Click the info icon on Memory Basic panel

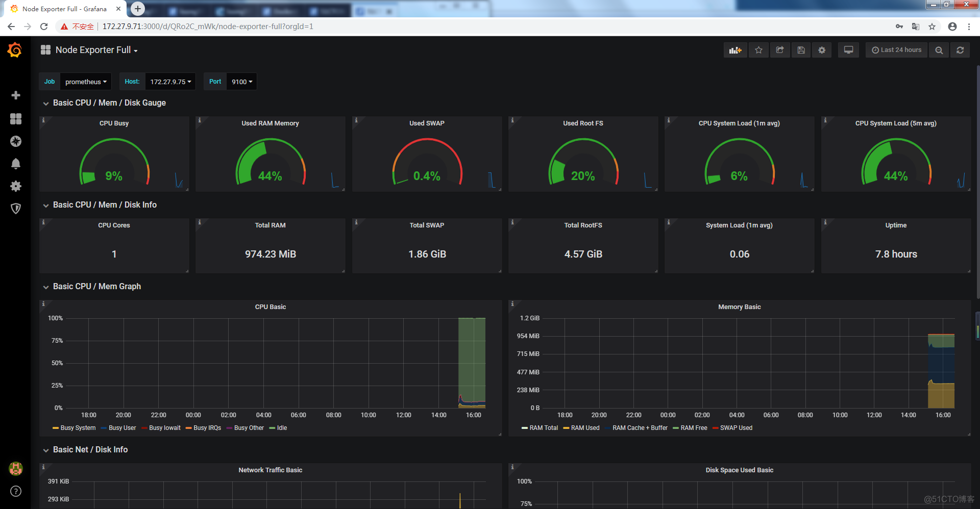[x=512, y=304]
